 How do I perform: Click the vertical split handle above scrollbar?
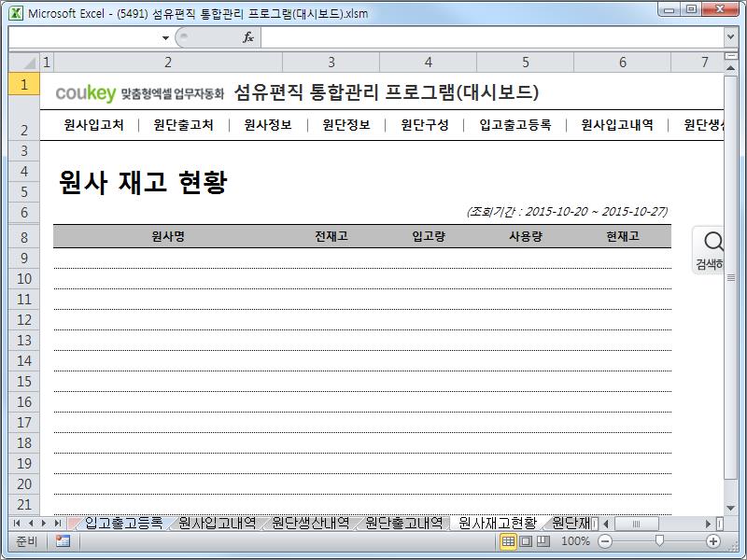[730, 56]
